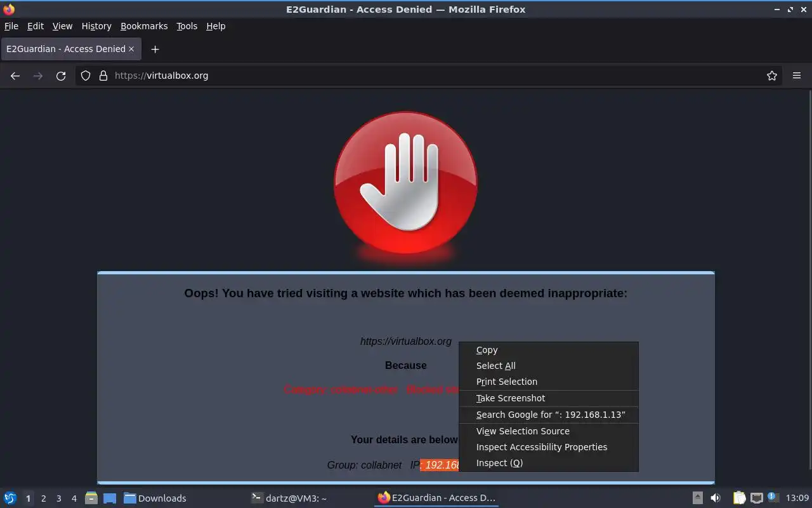Bookmark this page with the star icon
The width and height of the screenshot is (812, 508).
[772, 76]
